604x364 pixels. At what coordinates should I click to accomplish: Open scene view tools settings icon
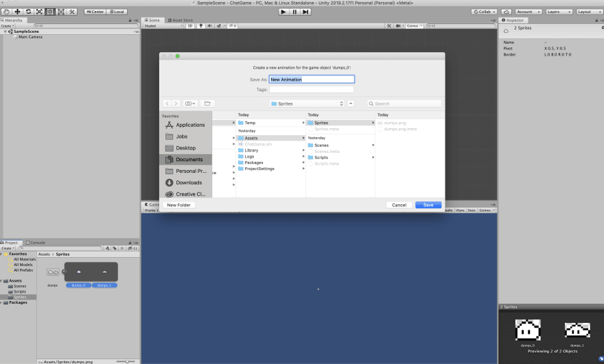coord(389,26)
